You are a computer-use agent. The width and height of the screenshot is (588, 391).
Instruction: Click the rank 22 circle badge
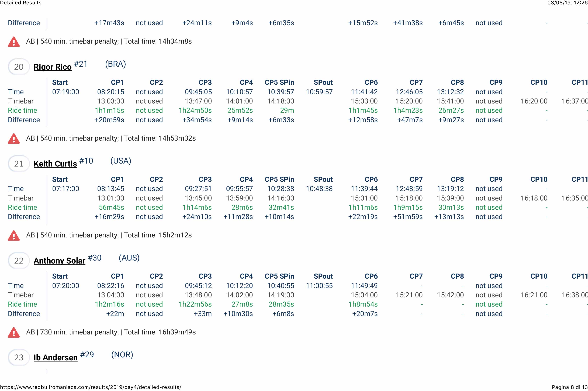[19, 261]
